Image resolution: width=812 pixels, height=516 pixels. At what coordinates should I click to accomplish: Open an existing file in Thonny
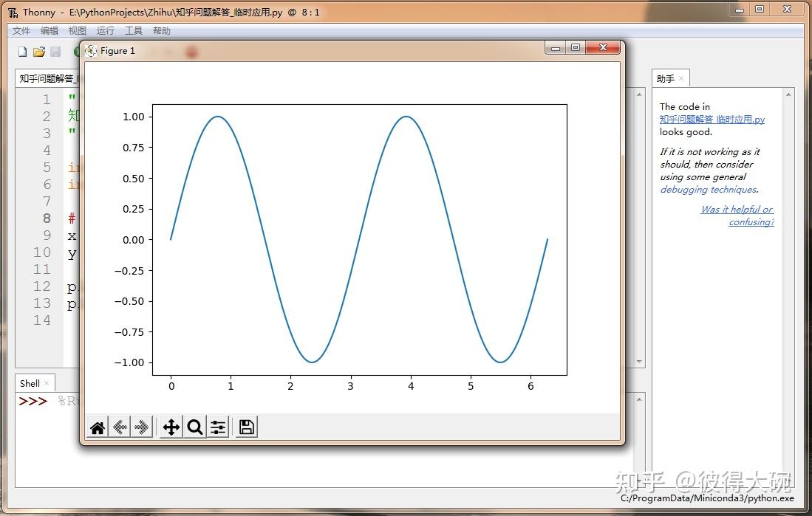(x=40, y=50)
